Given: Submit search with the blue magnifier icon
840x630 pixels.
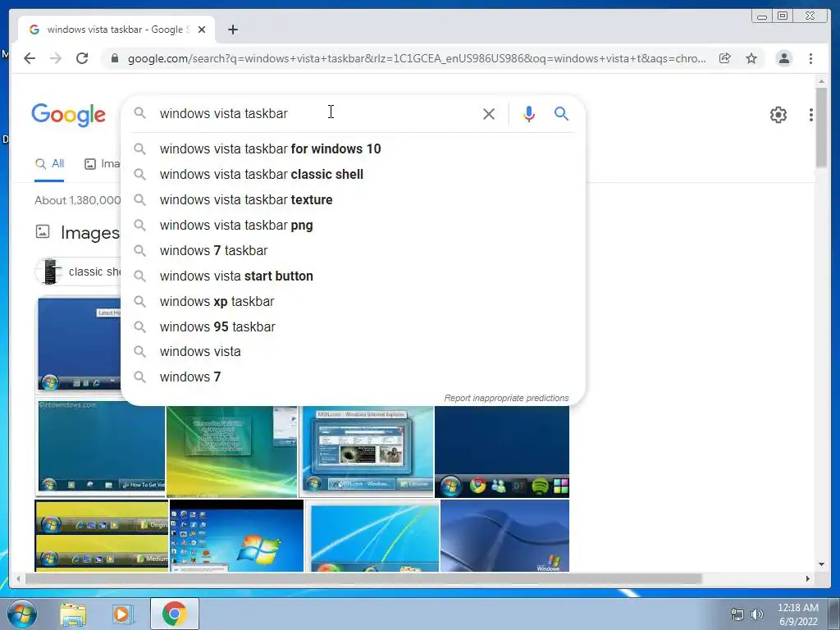Looking at the screenshot, I should [561, 113].
